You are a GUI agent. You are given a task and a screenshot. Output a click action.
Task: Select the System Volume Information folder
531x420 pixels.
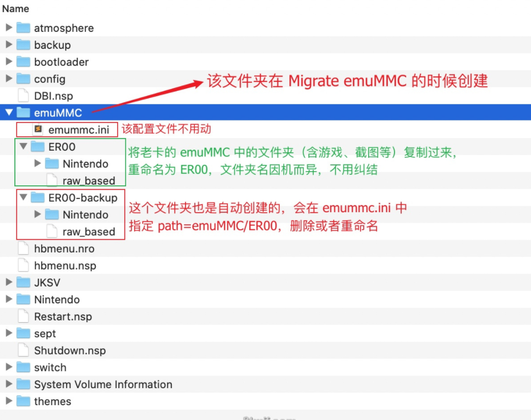coord(102,384)
